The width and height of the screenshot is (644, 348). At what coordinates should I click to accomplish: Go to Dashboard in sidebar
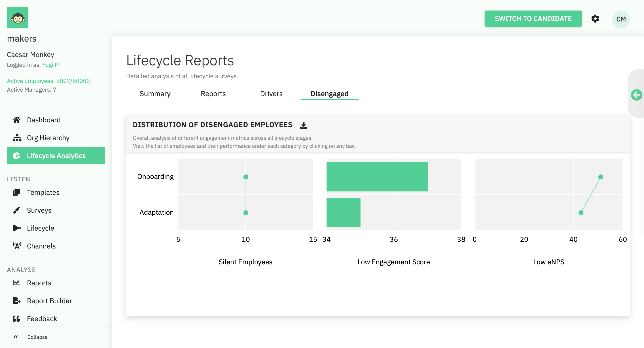click(x=44, y=120)
